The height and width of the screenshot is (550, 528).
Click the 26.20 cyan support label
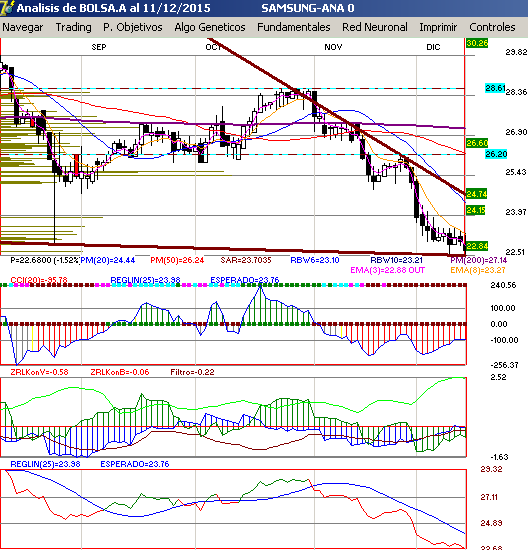(x=496, y=154)
